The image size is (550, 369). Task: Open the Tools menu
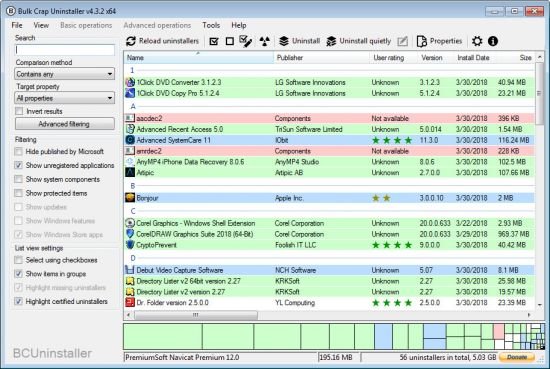point(211,25)
